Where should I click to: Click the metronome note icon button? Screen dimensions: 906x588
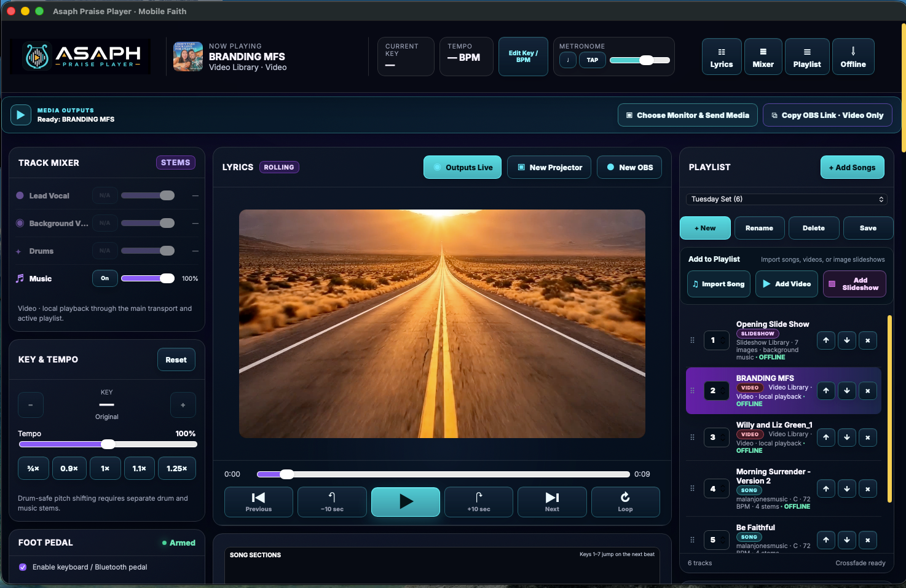568,60
